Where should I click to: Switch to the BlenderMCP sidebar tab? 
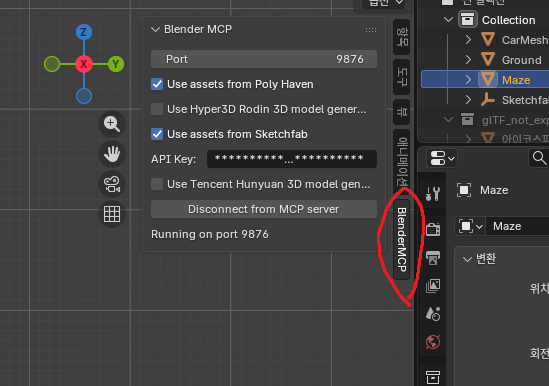pyautogui.click(x=402, y=240)
